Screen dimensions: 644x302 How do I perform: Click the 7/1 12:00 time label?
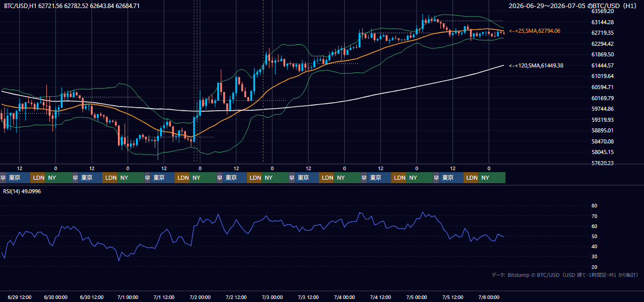(x=164, y=297)
